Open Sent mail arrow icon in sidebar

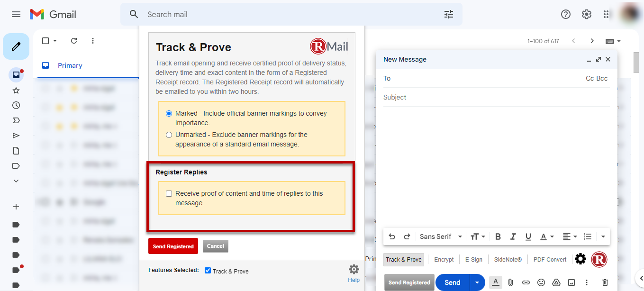(x=16, y=136)
